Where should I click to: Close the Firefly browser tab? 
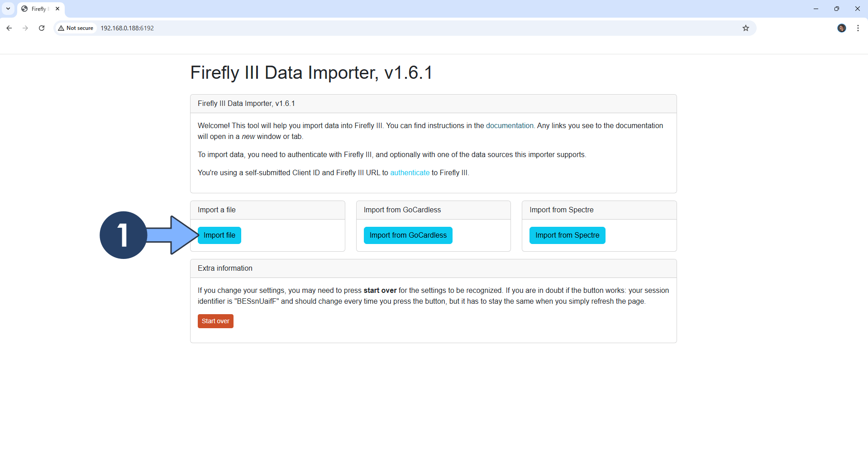[57, 9]
